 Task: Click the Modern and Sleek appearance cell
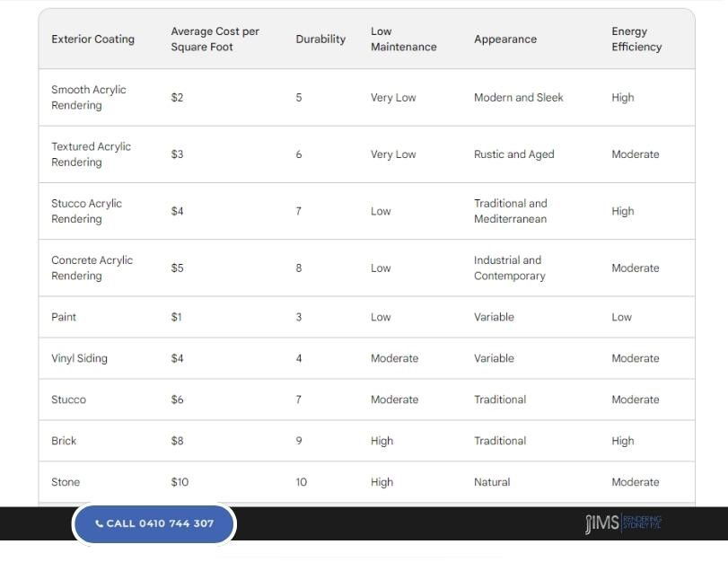519,98
